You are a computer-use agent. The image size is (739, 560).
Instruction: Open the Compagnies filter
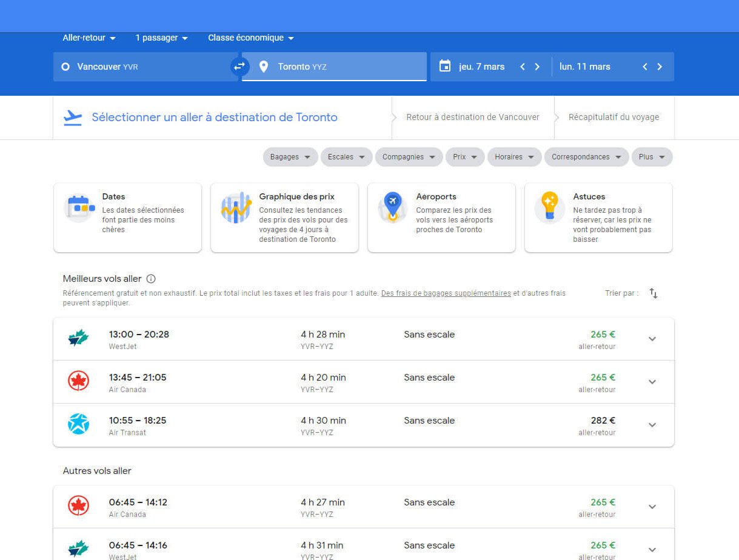pyautogui.click(x=409, y=157)
